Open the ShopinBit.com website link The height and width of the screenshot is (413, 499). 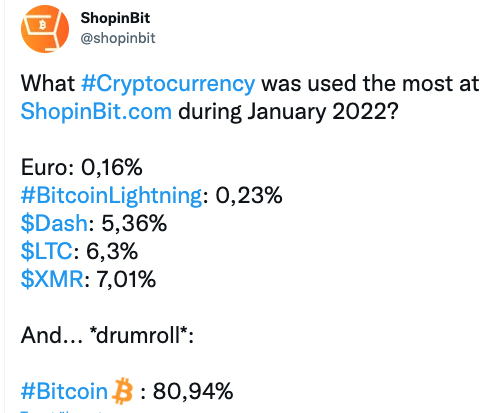coord(96,111)
